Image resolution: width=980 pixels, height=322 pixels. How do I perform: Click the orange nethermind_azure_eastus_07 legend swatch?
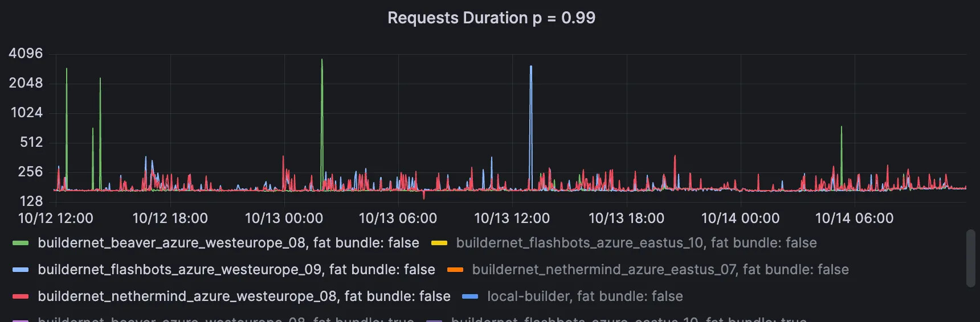[x=455, y=270]
